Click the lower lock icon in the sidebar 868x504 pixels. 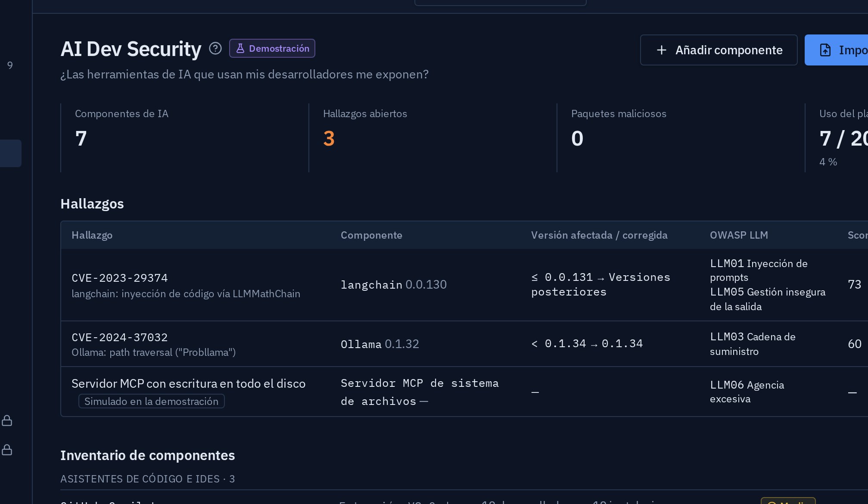click(7, 450)
